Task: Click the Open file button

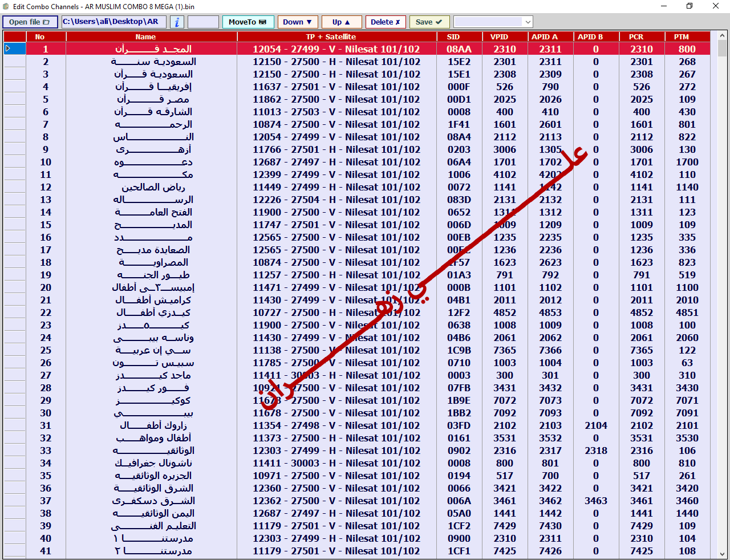Action: pyautogui.click(x=30, y=22)
